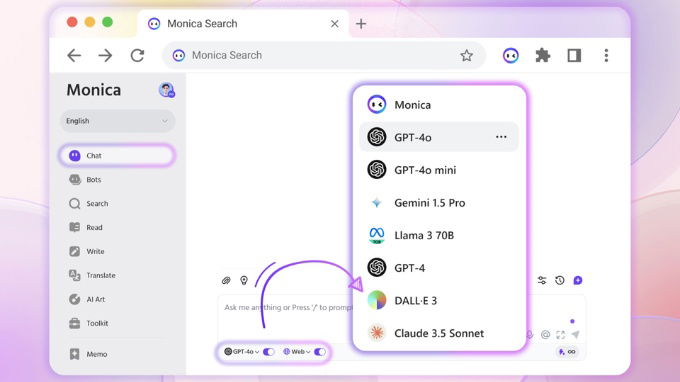Open chat settings sliders icon
680x382 pixels.
coord(542,281)
